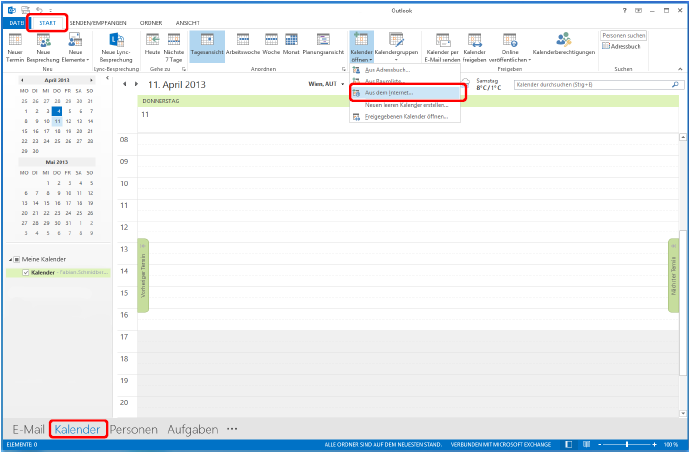Click the zoom slider in status bar
690x453 pixels.
pos(627,445)
